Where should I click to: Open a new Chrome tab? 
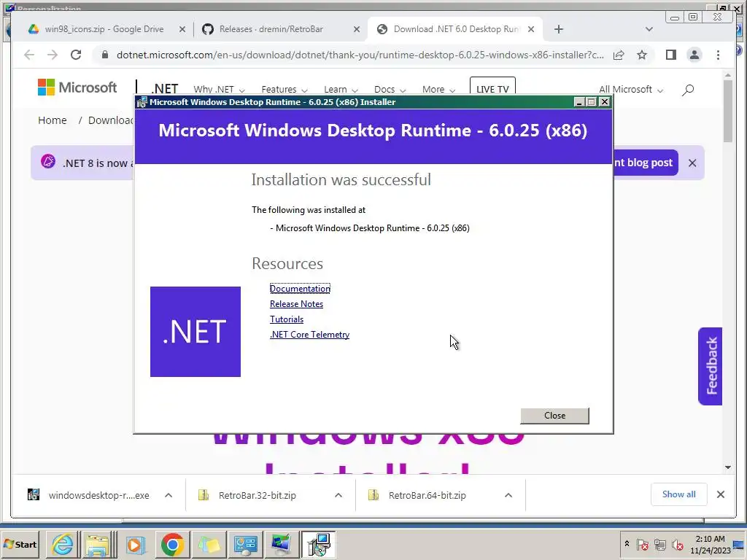(x=559, y=29)
